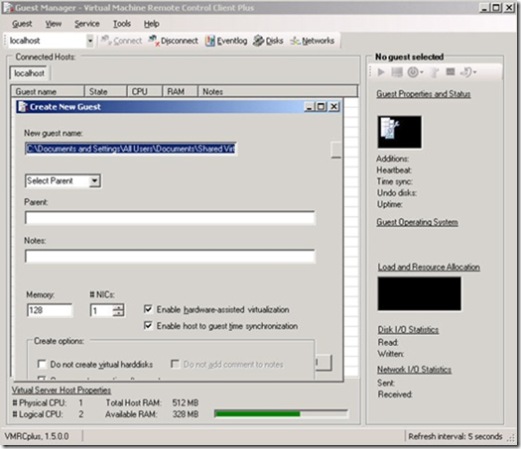
Task: Expand the power icon dropdown arrow
Action: 422,72
